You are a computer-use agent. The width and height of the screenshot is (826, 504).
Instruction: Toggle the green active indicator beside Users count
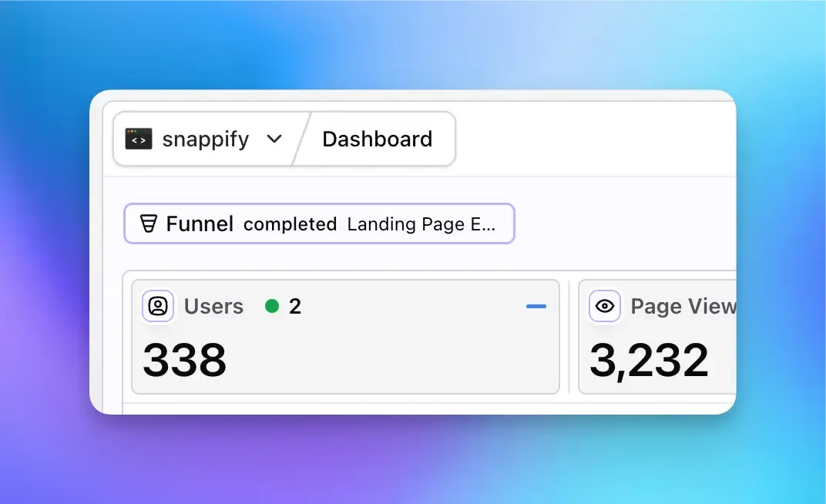pyautogui.click(x=271, y=306)
